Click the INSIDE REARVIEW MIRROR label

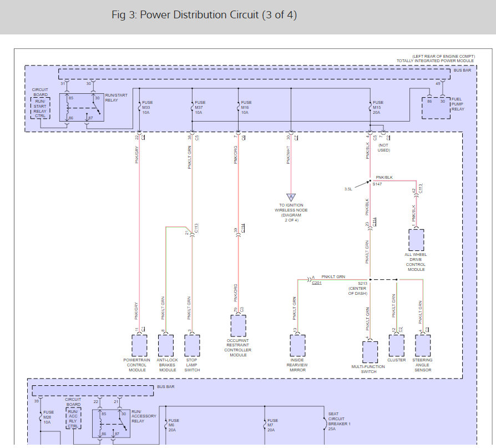click(297, 365)
